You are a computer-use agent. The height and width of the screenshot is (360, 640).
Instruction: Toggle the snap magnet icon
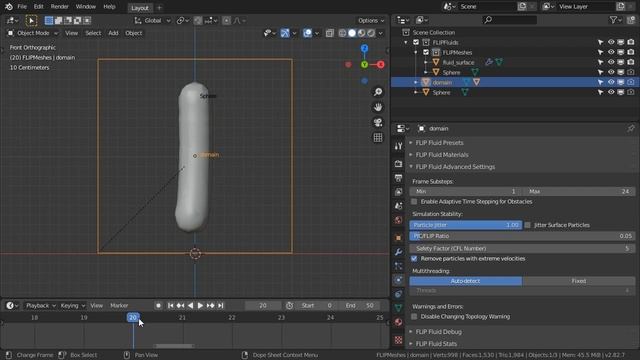(x=198, y=20)
